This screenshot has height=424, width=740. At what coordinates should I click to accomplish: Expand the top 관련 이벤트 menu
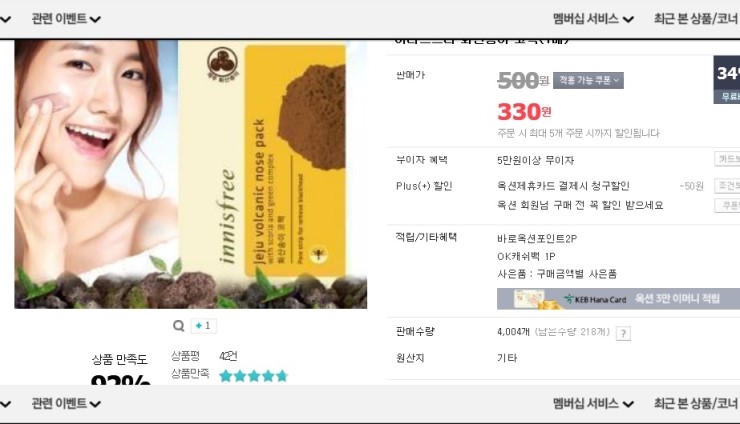(x=66, y=19)
